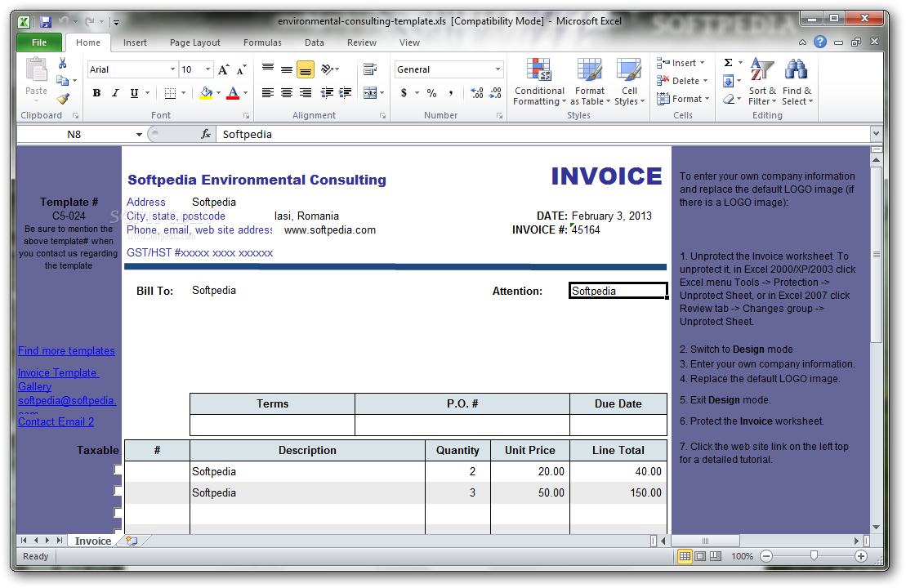Image resolution: width=906 pixels, height=588 pixels.
Task: Open the Format cells dropdown
Action: tap(683, 99)
